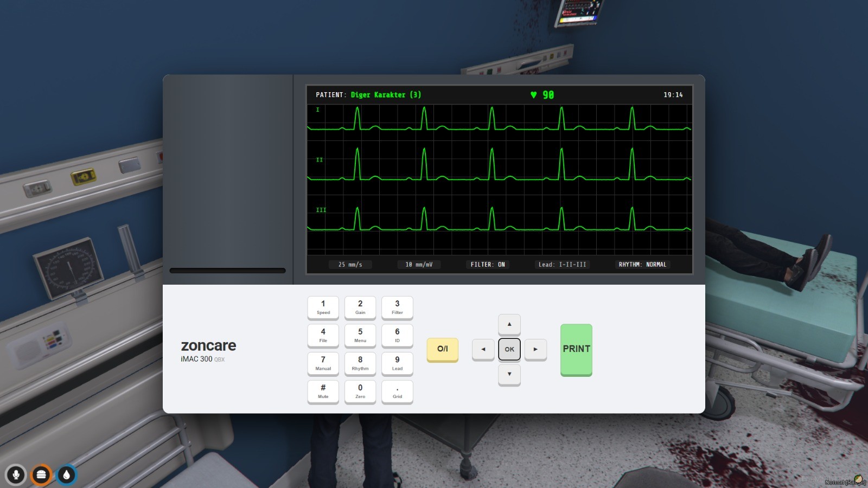The image size is (868, 488).
Task: Toggle sound with the # Mute key
Action: click(x=323, y=391)
